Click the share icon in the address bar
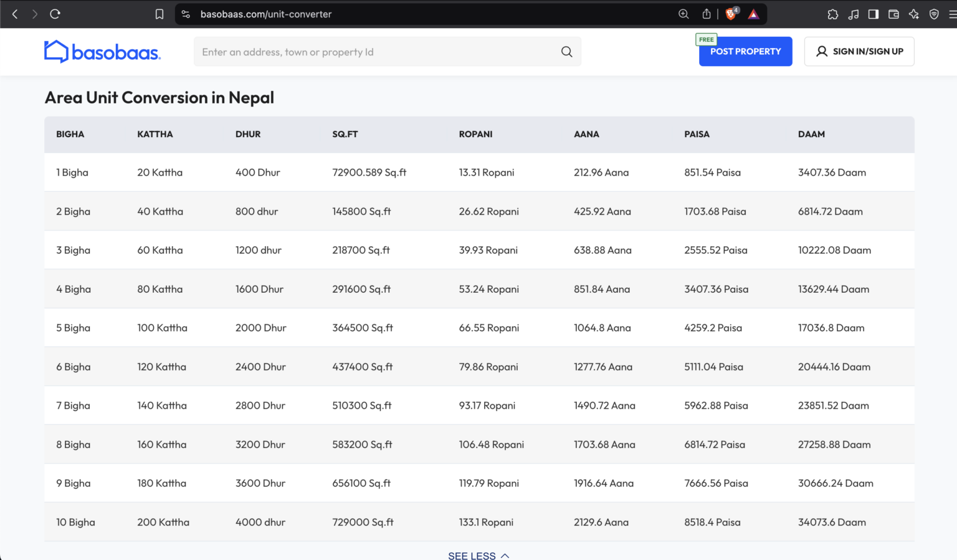Viewport: 957px width, 560px height. [706, 14]
